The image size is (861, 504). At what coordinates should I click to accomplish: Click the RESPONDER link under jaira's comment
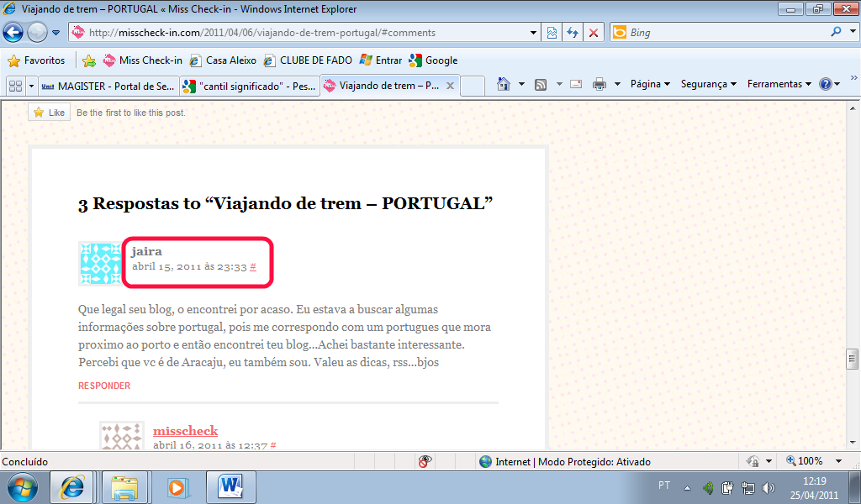(x=104, y=386)
